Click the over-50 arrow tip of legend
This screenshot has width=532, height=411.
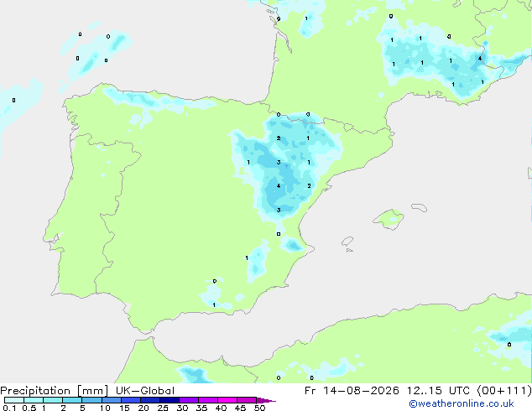click(266, 400)
